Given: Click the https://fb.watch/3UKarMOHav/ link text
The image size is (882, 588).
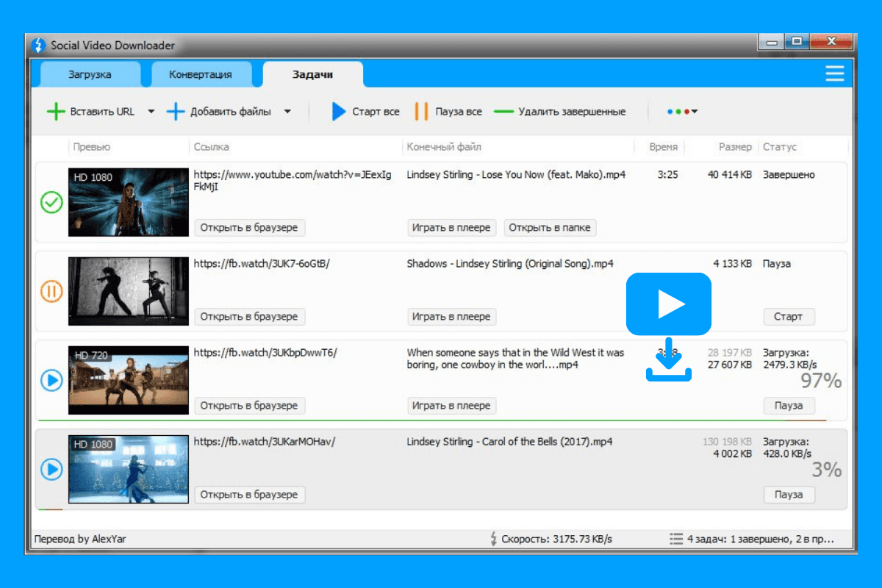Looking at the screenshot, I should point(265,442).
